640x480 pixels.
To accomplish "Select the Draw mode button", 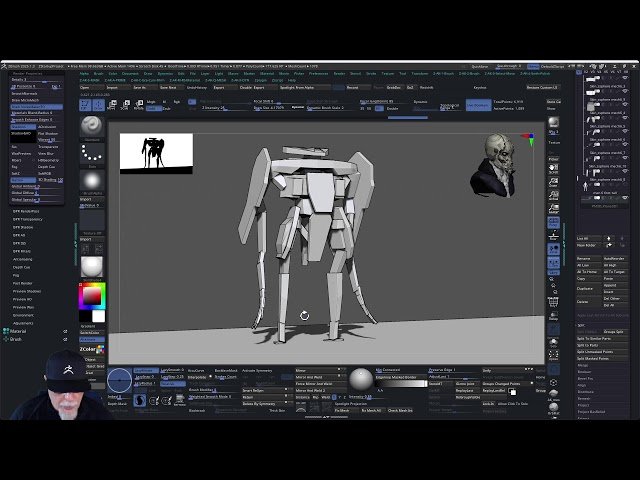I will coord(99,105).
